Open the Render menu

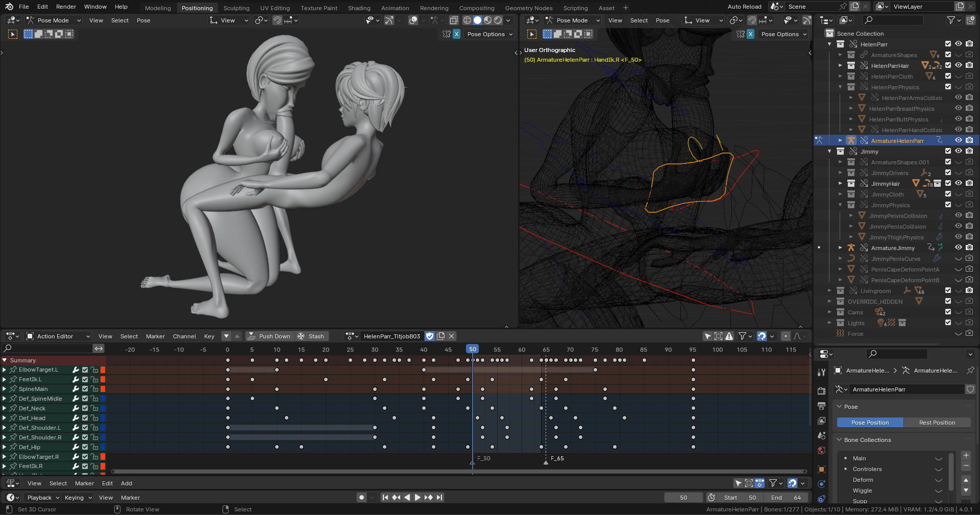point(66,7)
